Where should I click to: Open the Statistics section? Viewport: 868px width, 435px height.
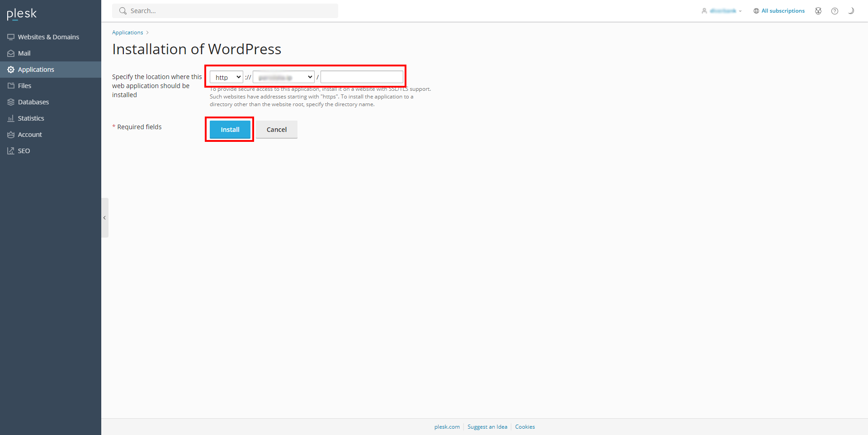[51, 118]
